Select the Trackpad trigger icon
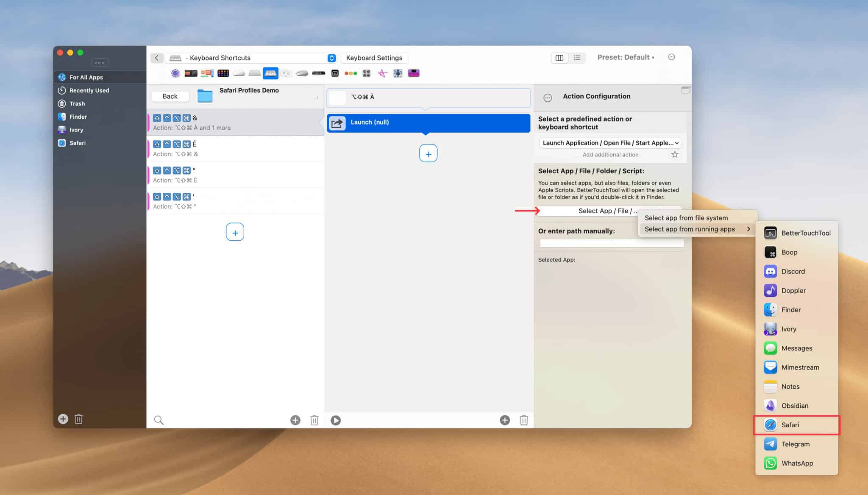Image resolution: width=868 pixels, height=495 pixels. point(255,73)
